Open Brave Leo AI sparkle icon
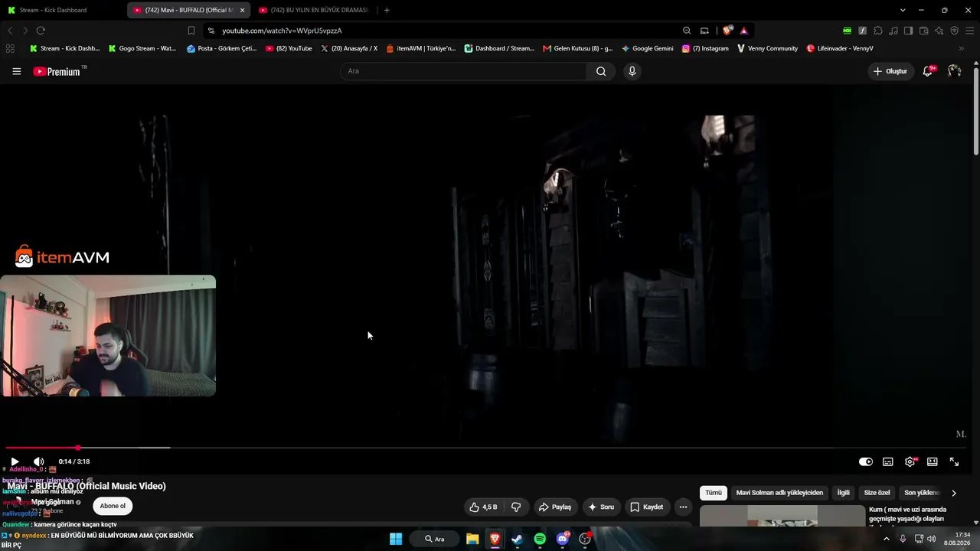 click(x=939, y=31)
